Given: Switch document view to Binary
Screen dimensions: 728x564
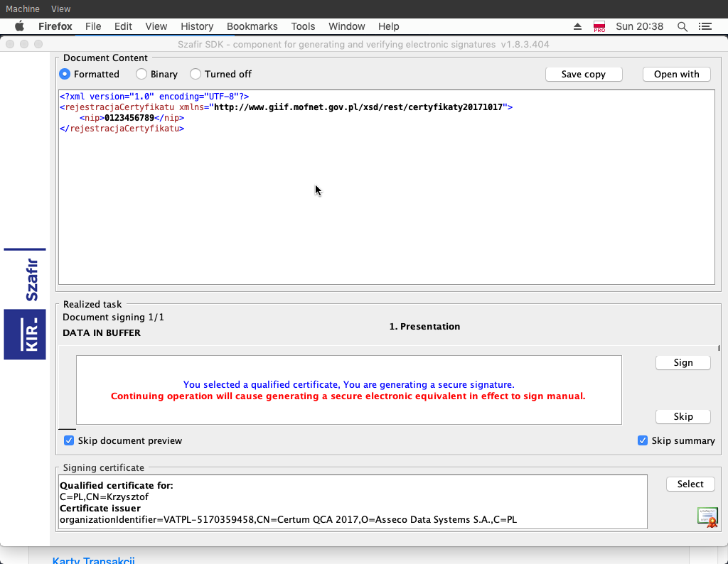Looking at the screenshot, I should (141, 74).
